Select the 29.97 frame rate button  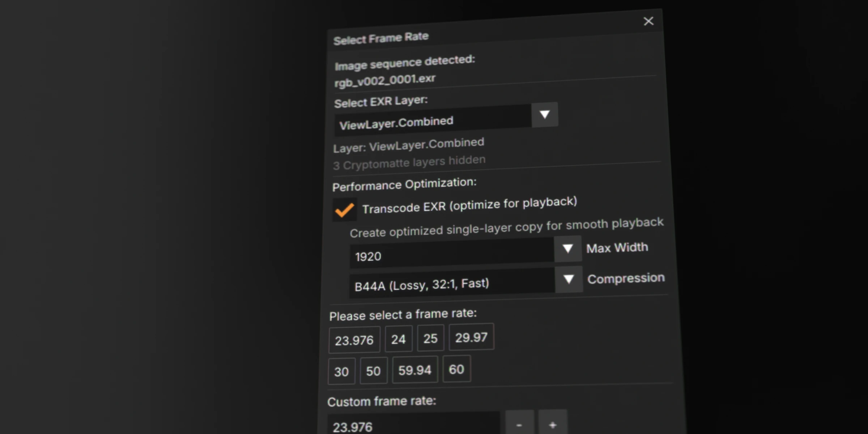click(x=471, y=337)
